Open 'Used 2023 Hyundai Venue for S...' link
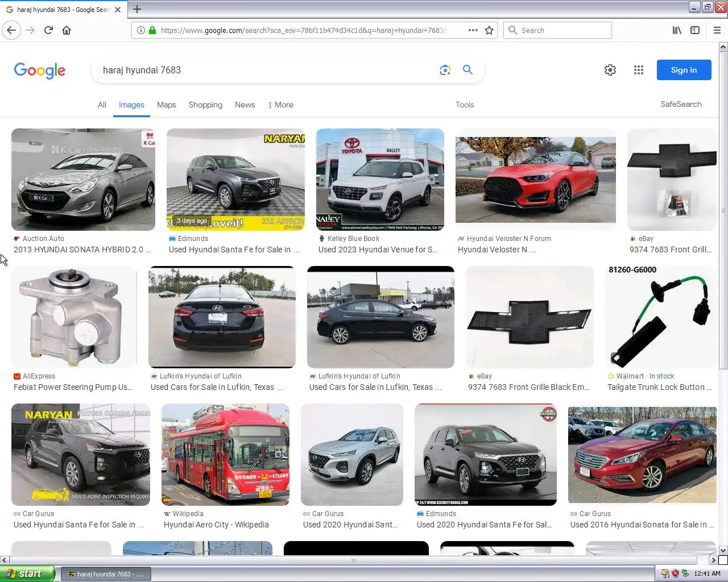Viewport: 728px width, 582px height. click(378, 250)
